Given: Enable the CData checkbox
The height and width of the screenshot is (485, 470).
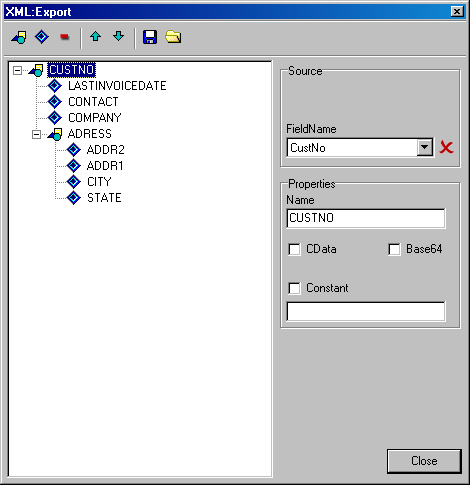Looking at the screenshot, I should click(x=294, y=249).
